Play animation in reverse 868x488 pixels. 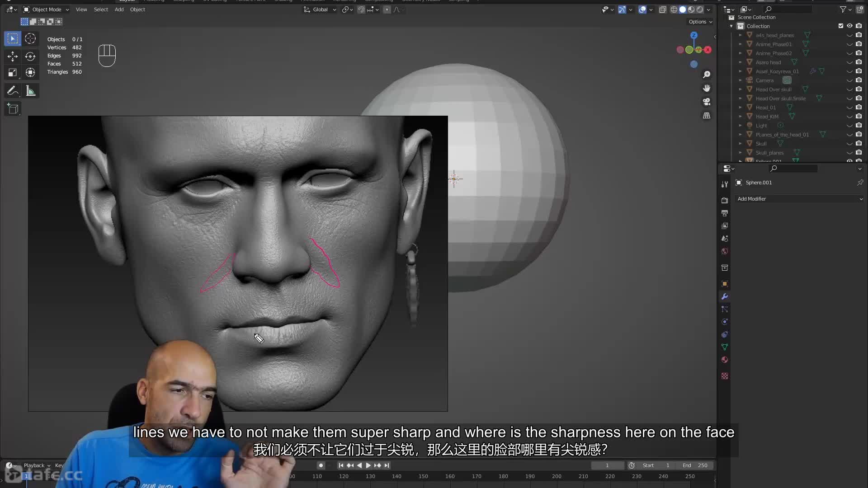tap(359, 465)
